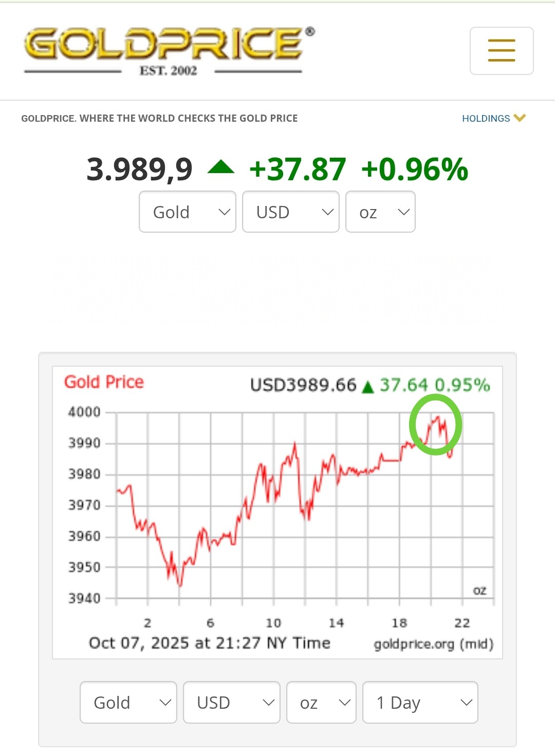Open the USD currency dropdown under the headline price
Image resolution: width=555 pixels, height=756 pixels.
point(290,212)
